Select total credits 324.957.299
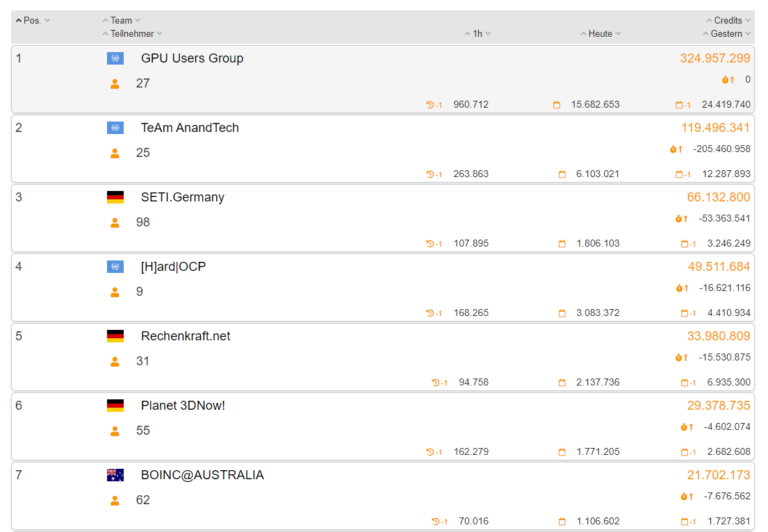The height and width of the screenshot is (532, 768). click(715, 58)
